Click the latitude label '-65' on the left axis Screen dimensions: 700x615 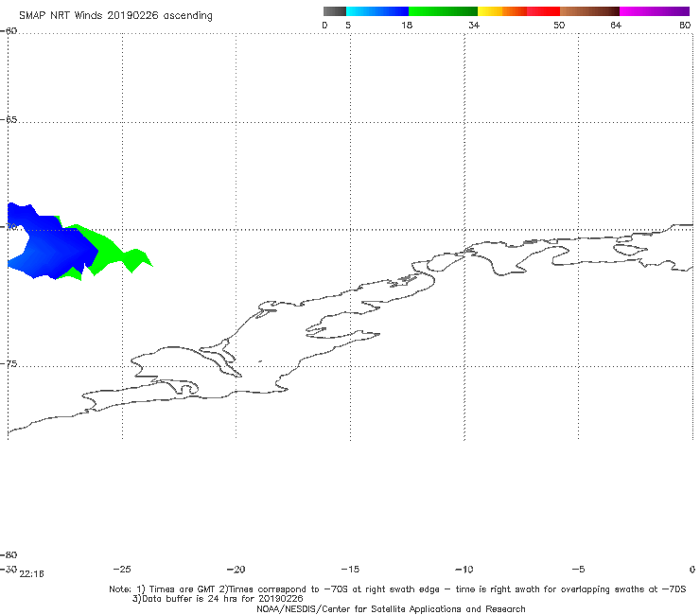click(x=9, y=120)
